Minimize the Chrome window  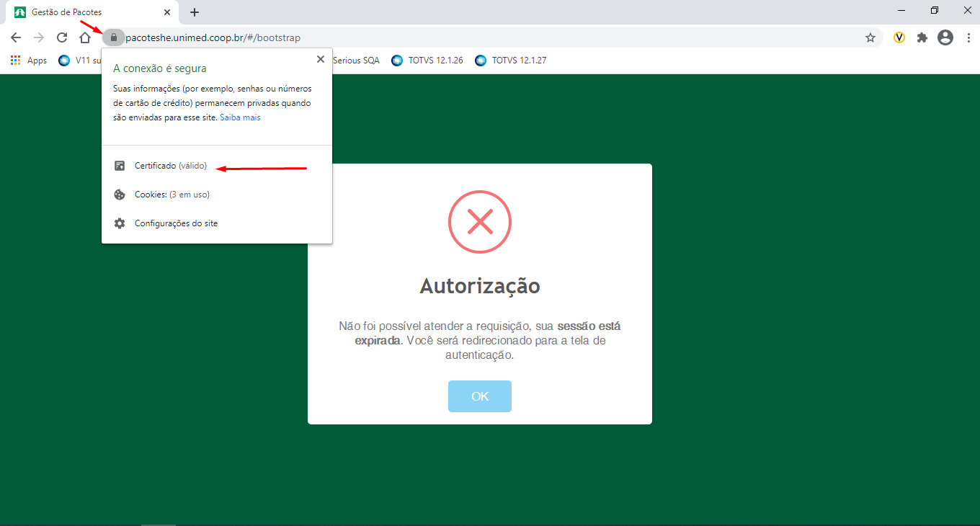(x=901, y=10)
